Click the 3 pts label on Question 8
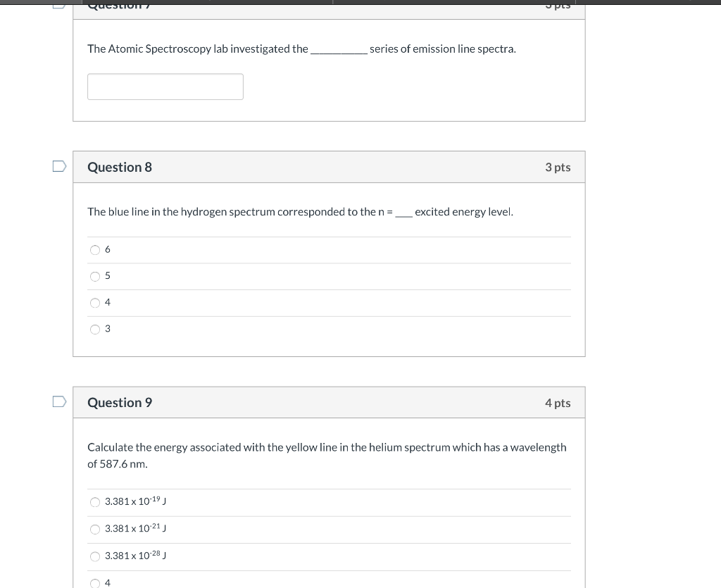 coord(558,167)
